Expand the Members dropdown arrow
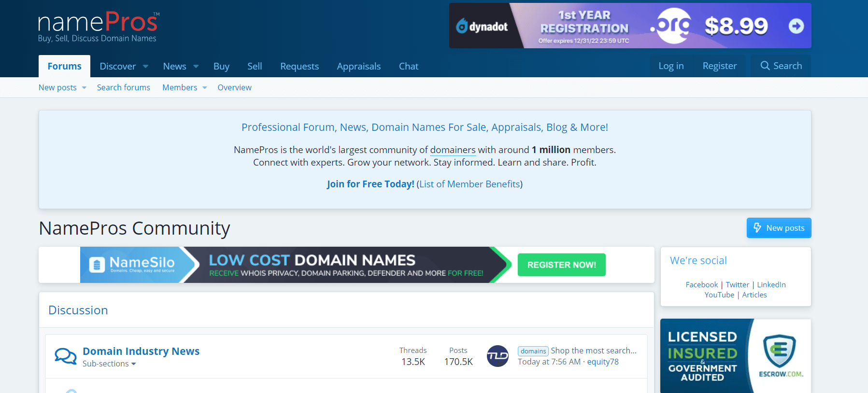The image size is (868, 393). [205, 88]
